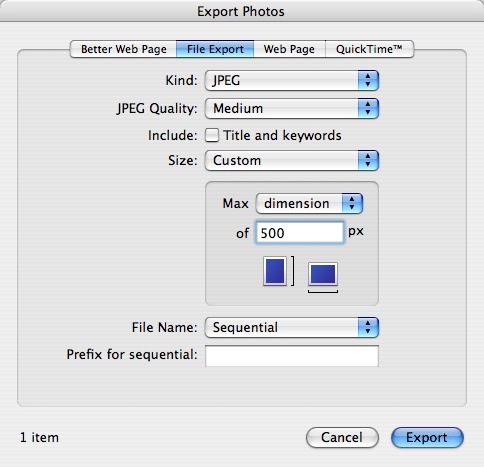This screenshot has height=467, width=484.
Task: Select the landscape orientation icon
Action: (323, 274)
